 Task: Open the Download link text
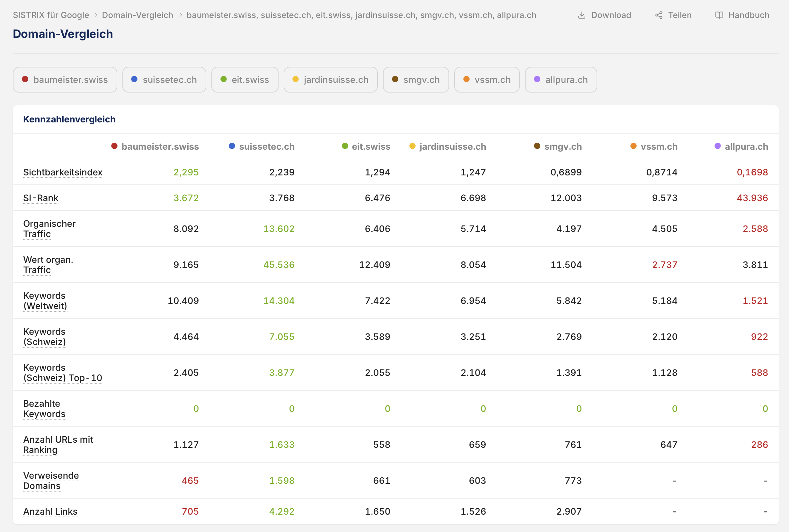[611, 15]
